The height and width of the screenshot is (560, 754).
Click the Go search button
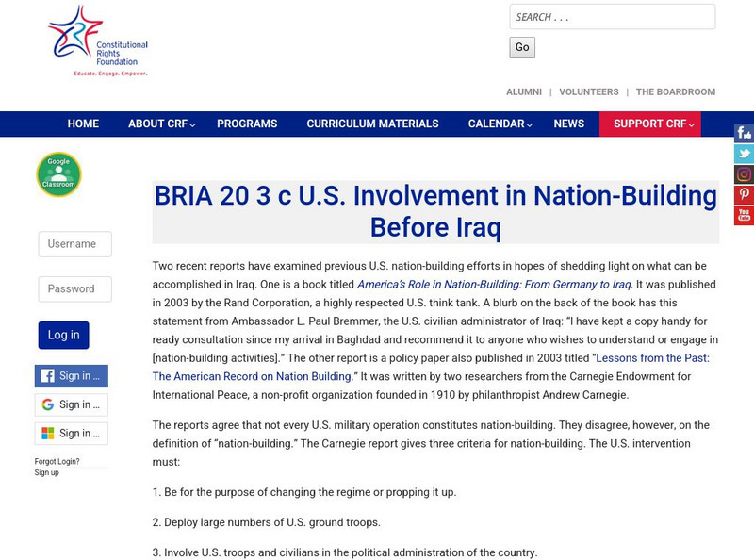[522, 47]
